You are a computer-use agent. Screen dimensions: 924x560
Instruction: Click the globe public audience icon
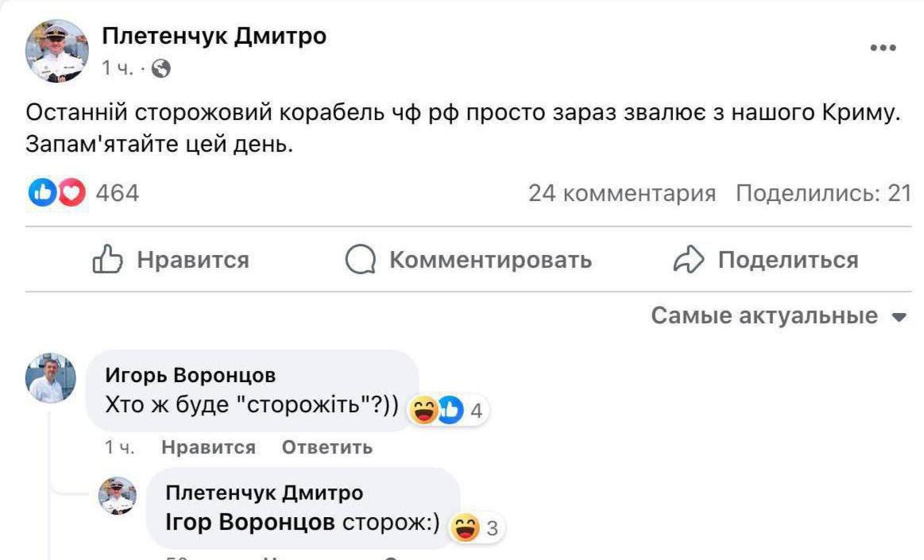[161, 69]
